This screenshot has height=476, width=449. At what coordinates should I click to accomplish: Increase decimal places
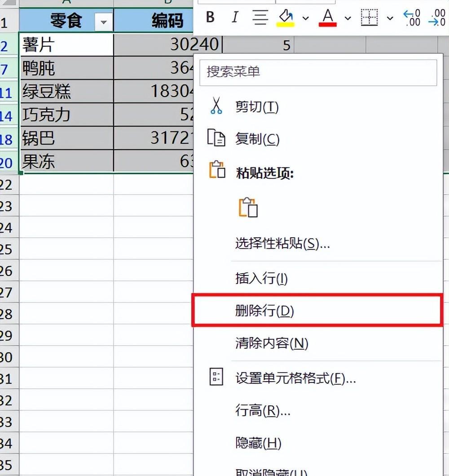[x=412, y=18]
